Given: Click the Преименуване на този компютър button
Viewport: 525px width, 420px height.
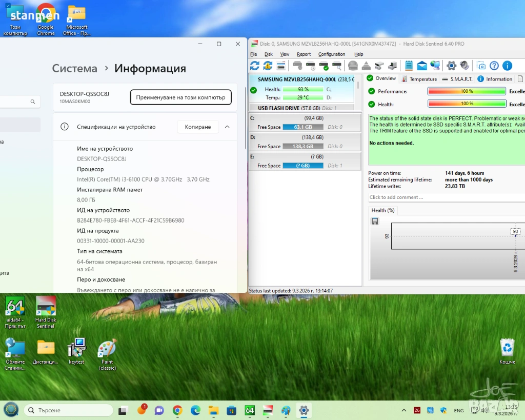Looking at the screenshot, I should point(180,97).
